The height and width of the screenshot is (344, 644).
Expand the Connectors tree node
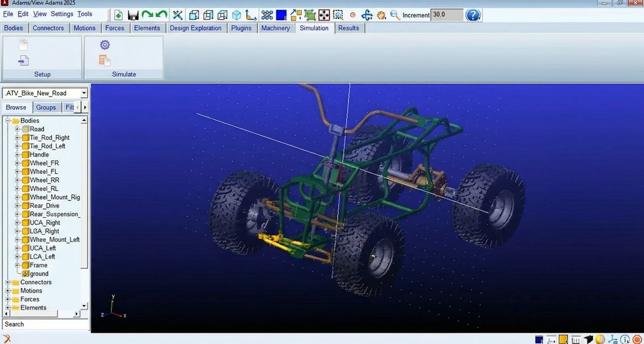coord(8,282)
